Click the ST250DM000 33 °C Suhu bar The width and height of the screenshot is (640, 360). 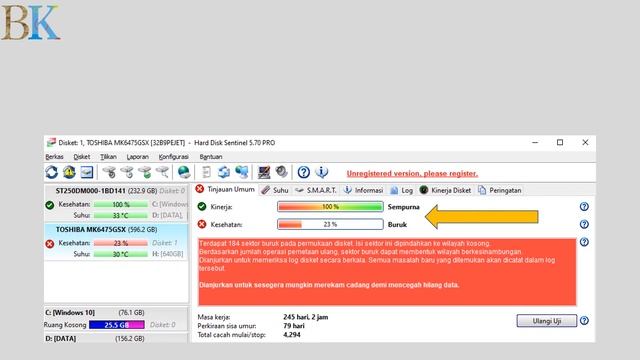pyautogui.click(x=121, y=215)
